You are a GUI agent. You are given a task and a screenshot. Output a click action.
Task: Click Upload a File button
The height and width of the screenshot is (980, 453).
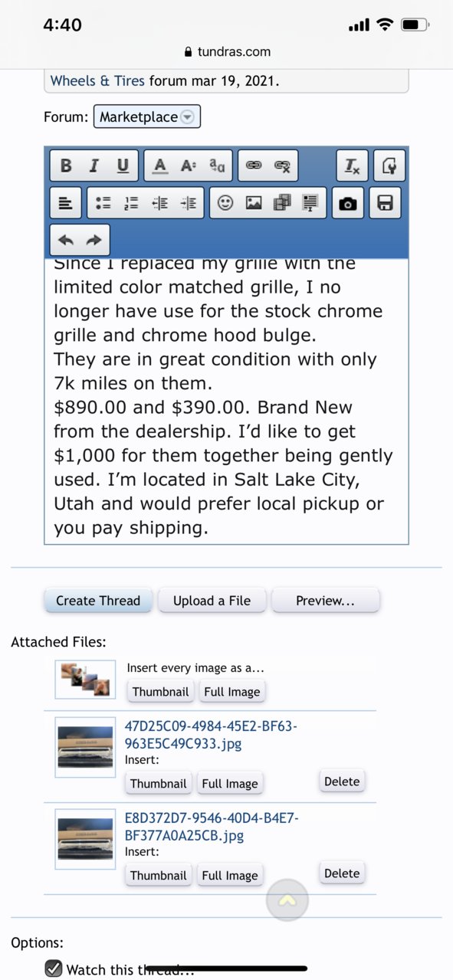[x=212, y=601]
